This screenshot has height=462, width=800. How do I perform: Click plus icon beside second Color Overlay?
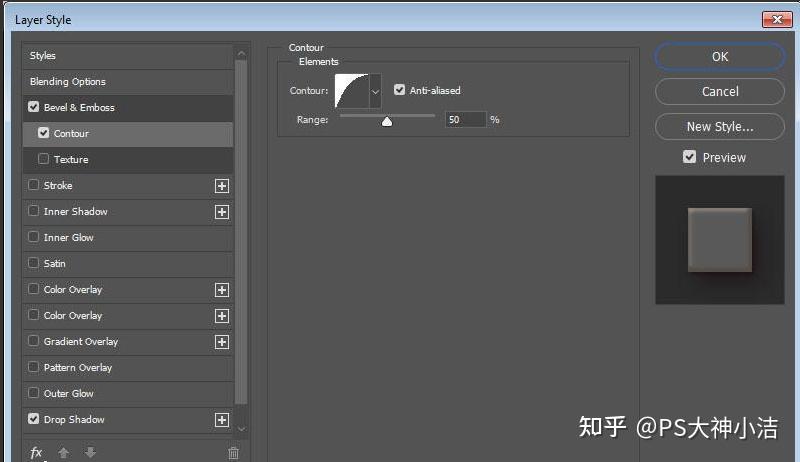(221, 316)
